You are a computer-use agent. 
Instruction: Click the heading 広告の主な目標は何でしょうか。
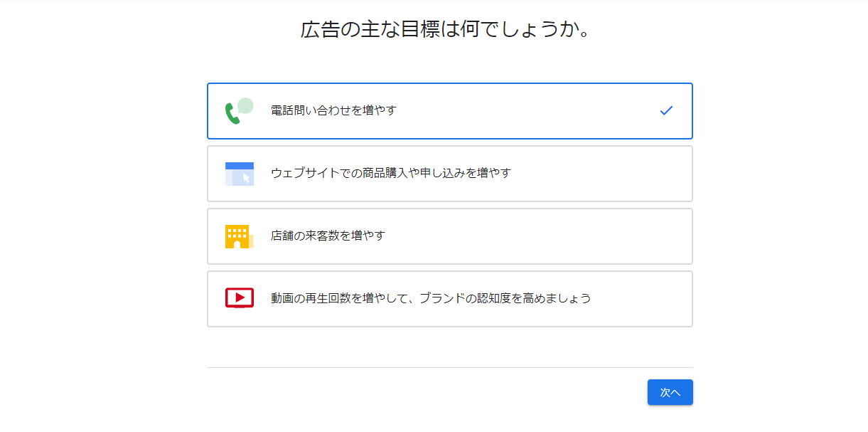pos(446,29)
